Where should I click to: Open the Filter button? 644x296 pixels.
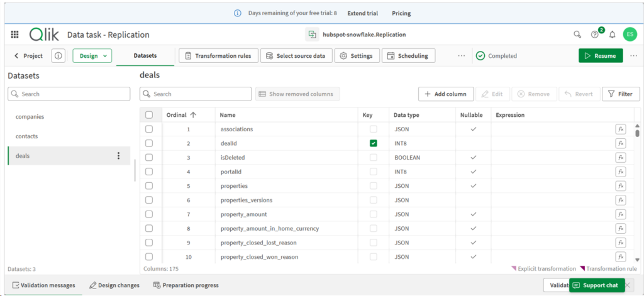[x=621, y=94]
